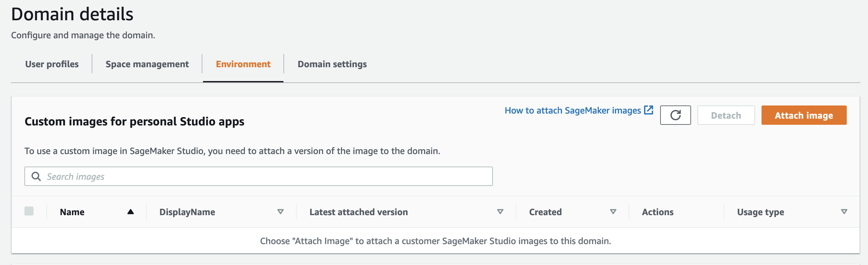868x265 pixels.
Task: Open How to attach SageMaker images link
Action: coord(572,110)
